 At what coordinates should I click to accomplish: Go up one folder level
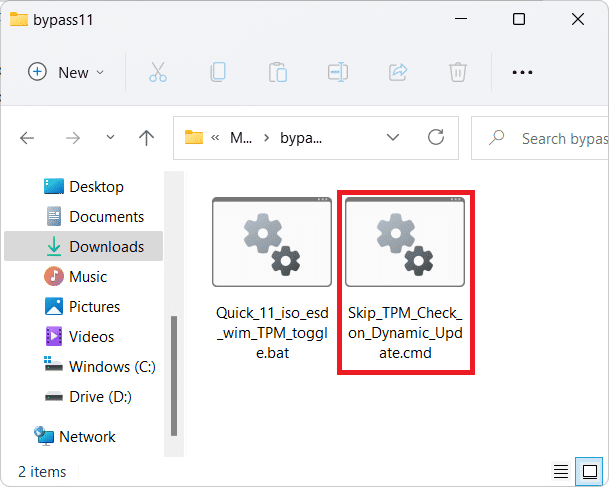pos(146,138)
